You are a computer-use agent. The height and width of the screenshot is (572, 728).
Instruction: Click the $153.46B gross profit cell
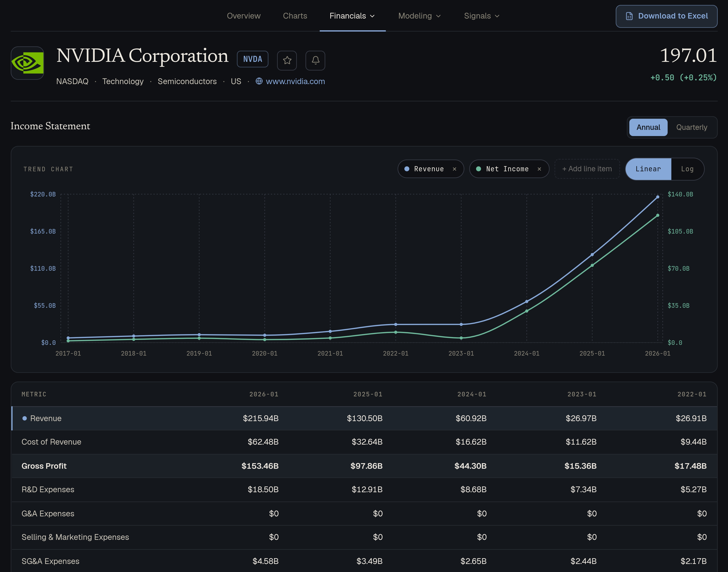click(260, 466)
